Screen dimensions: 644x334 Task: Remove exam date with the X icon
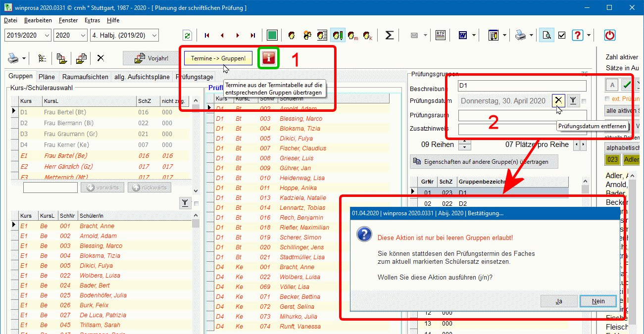pyautogui.click(x=558, y=100)
